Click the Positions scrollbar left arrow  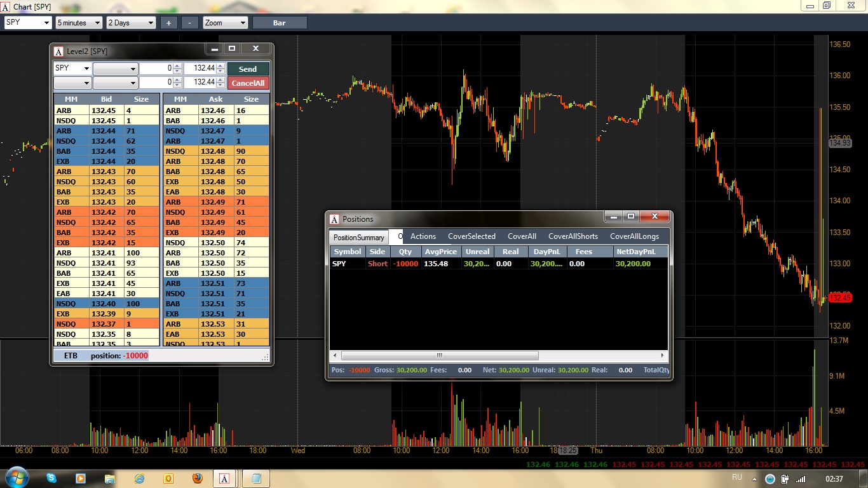pos(334,356)
